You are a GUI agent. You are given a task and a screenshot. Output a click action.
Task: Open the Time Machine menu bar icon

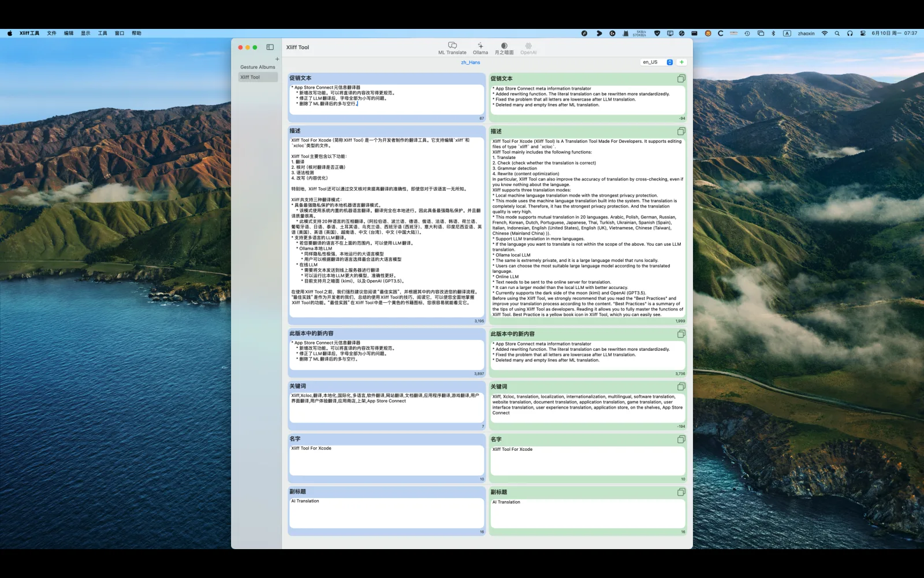click(747, 34)
